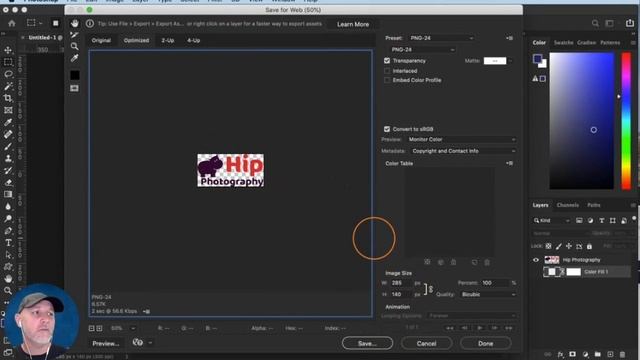Toggle lock transparent pixels in Layers panel

coord(549,246)
